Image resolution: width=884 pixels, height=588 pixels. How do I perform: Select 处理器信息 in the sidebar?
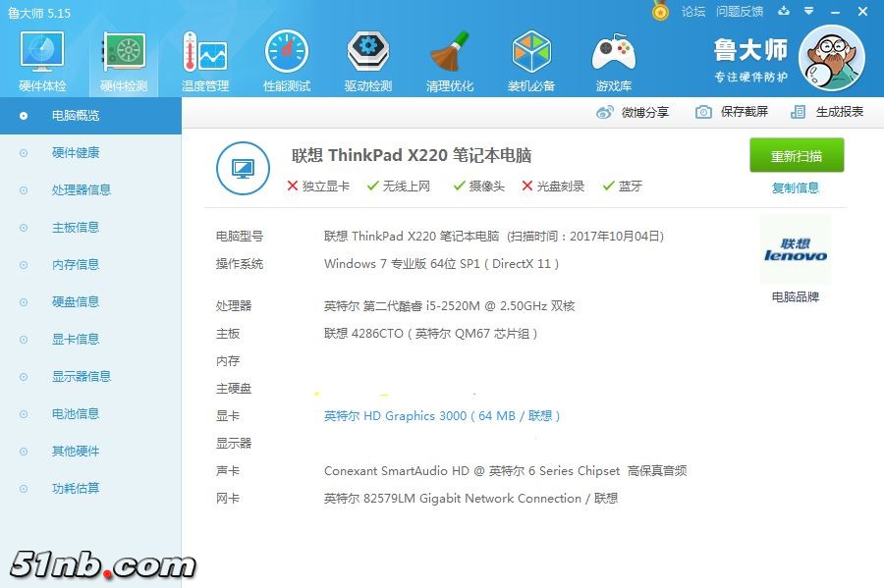pyautogui.click(x=82, y=190)
